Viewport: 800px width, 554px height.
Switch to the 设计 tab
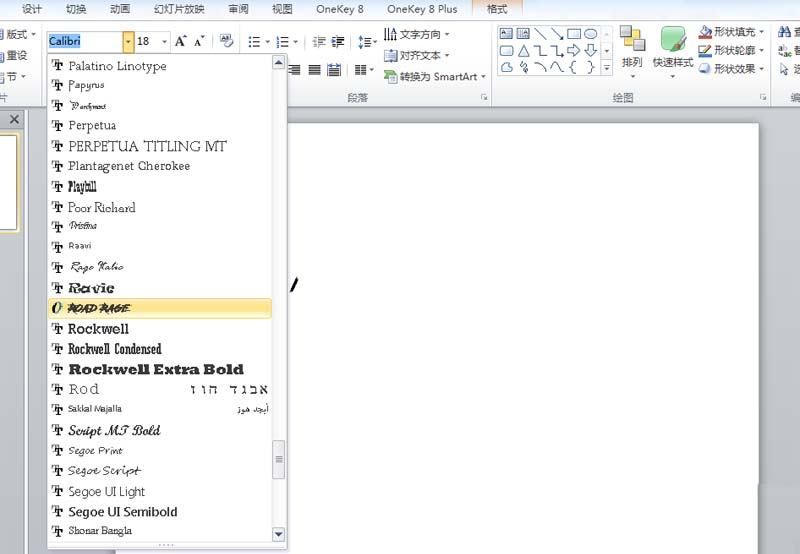(32, 9)
